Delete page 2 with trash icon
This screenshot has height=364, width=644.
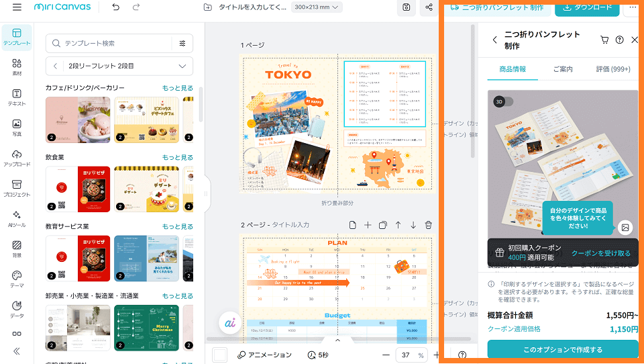click(x=429, y=225)
